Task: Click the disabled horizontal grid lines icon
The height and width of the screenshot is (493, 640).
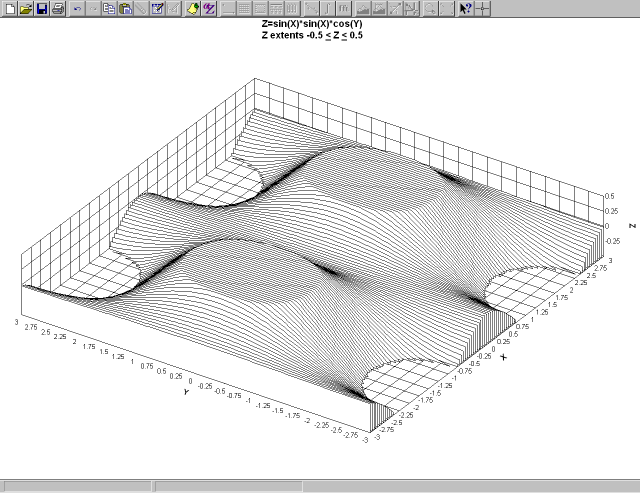Action: click(276, 9)
